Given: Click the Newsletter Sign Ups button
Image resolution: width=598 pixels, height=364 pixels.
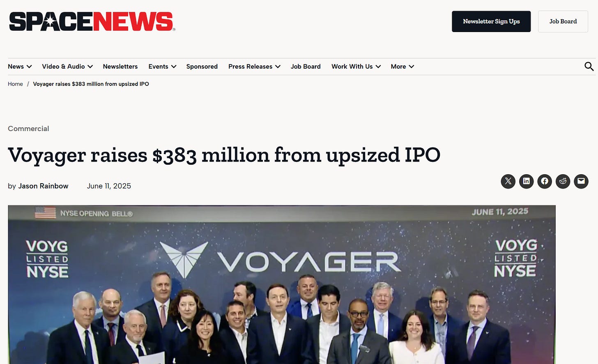Looking at the screenshot, I should pyautogui.click(x=491, y=21).
